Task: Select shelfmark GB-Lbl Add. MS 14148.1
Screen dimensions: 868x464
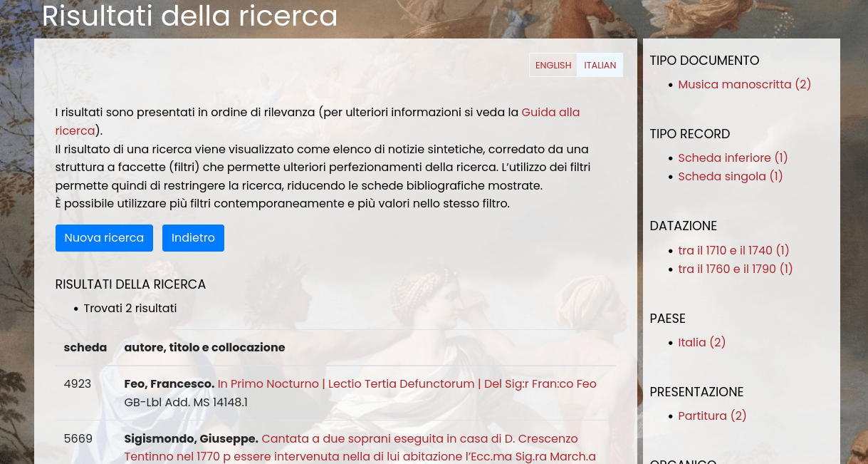Action: click(186, 402)
